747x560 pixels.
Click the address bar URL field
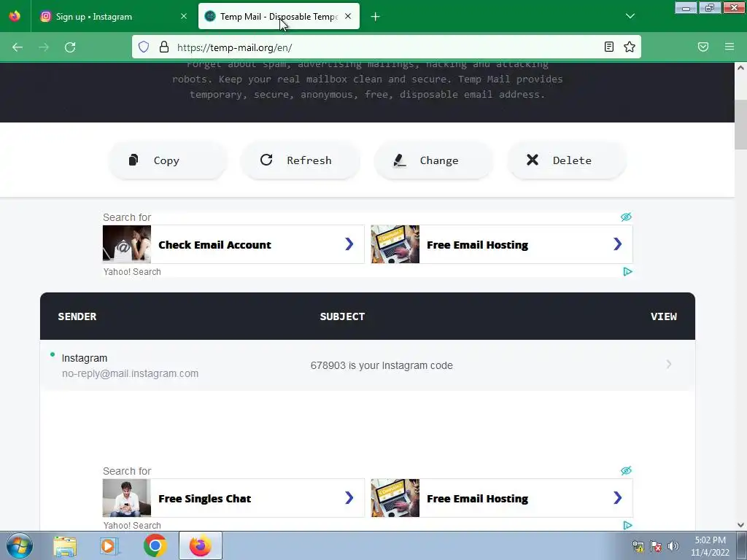click(386, 47)
